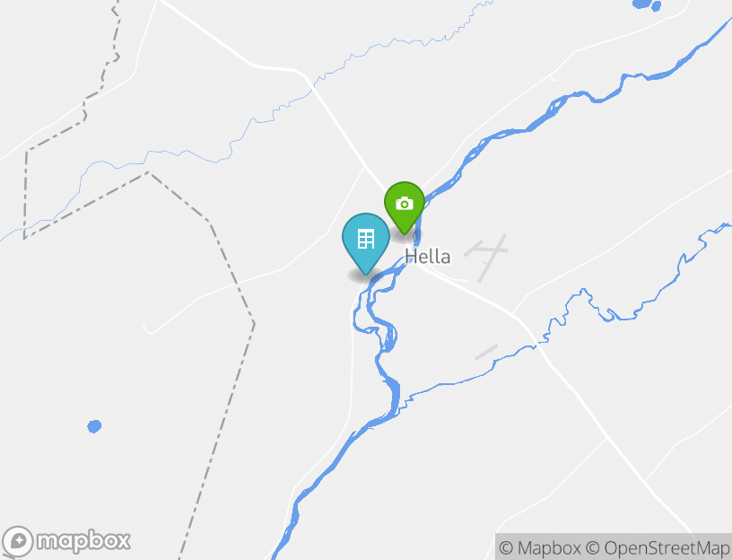Click the thin stream crossing the main road
The image size is (732, 560).
316,85
